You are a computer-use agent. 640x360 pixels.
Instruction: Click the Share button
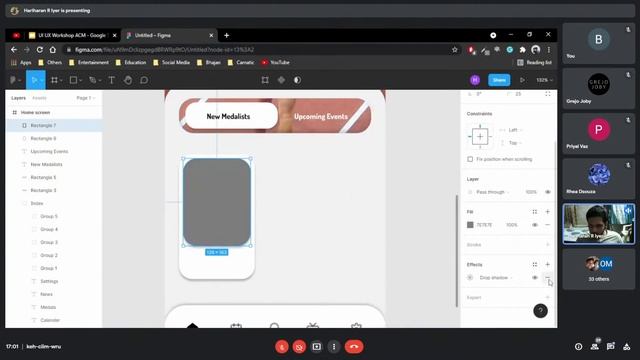coord(499,80)
